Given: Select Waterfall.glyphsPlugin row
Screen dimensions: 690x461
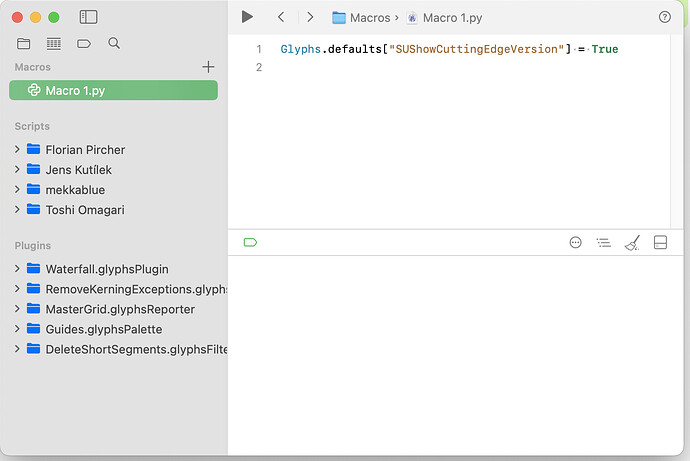Looking at the screenshot, I should (x=114, y=269).
